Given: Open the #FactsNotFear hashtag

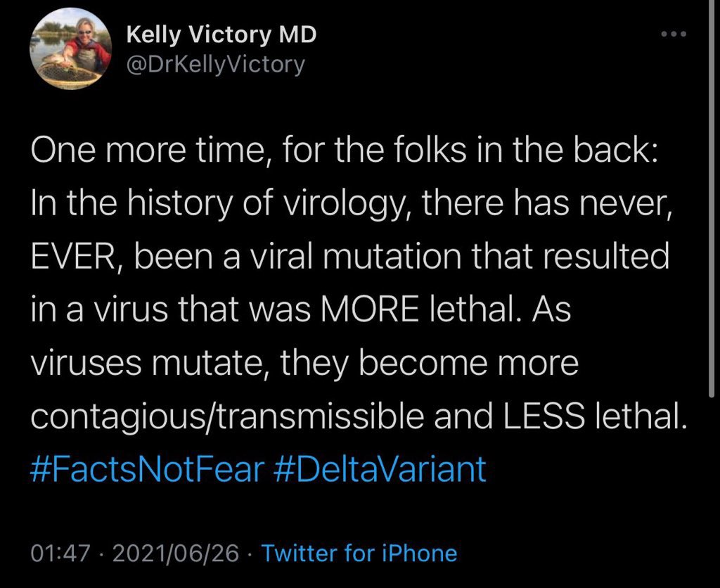Looking at the screenshot, I should tap(147, 468).
